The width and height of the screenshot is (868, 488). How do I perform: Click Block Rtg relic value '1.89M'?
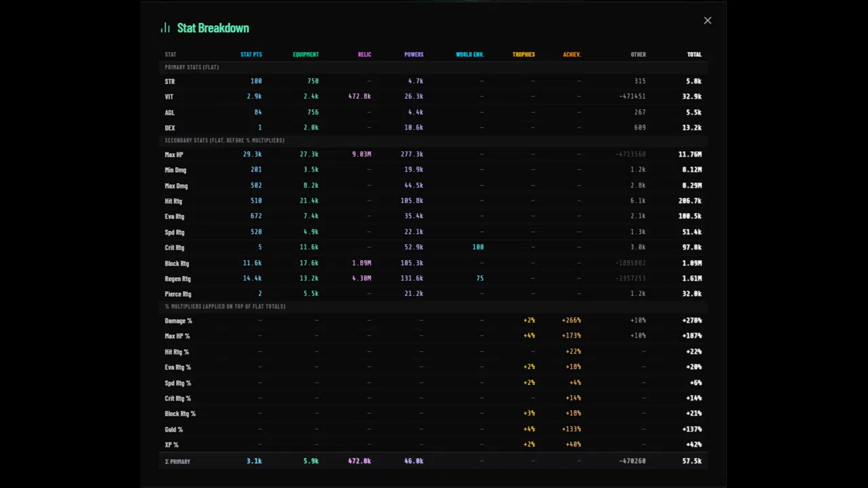[x=361, y=262]
